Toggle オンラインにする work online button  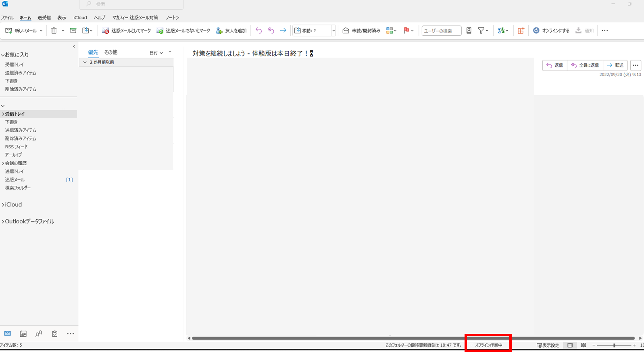coord(551,31)
